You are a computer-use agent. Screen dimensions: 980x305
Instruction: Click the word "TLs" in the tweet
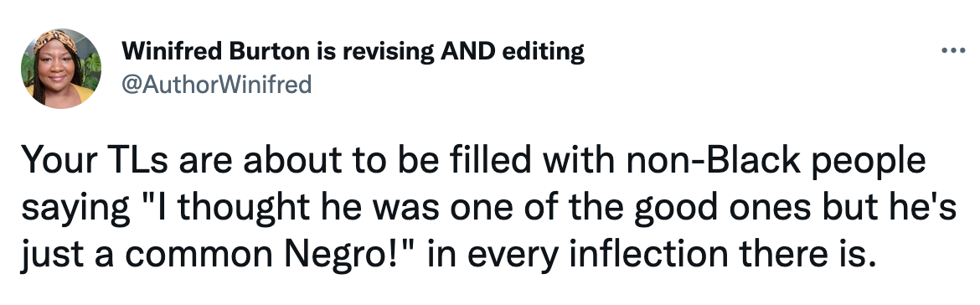136,160
